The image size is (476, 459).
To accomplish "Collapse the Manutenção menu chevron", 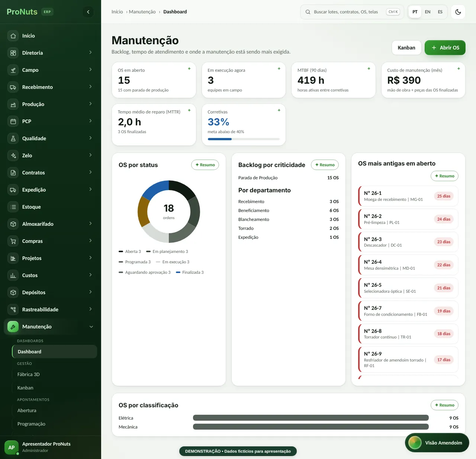I will [x=91, y=327].
